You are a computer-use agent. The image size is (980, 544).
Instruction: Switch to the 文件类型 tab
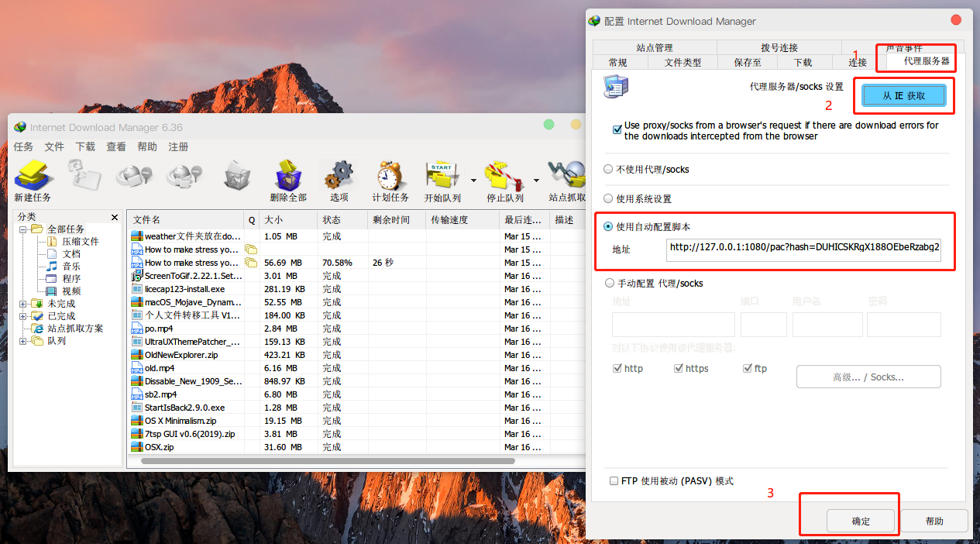pyautogui.click(x=683, y=63)
